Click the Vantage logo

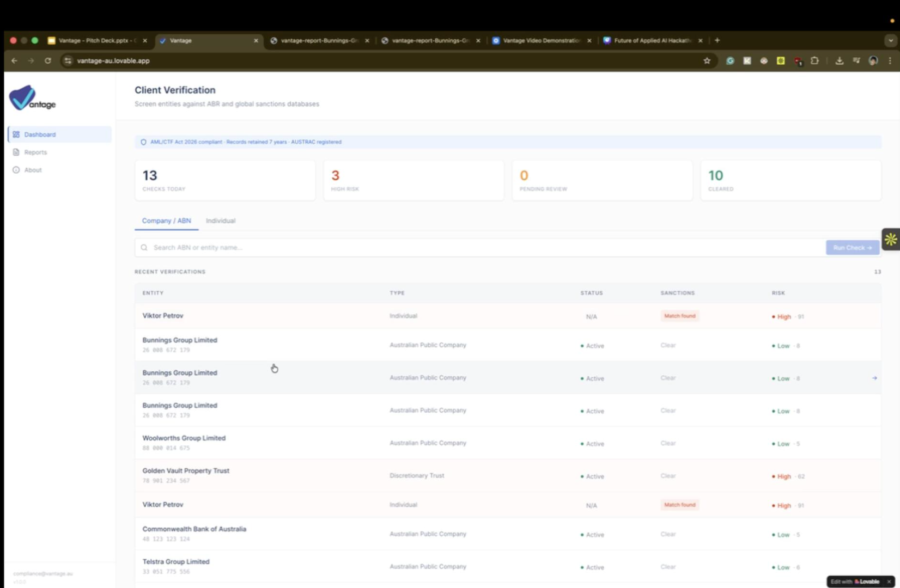[33, 99]
